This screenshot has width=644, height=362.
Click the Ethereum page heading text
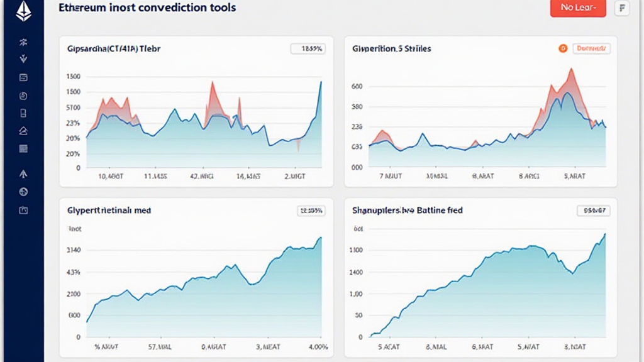click(147, 8)
